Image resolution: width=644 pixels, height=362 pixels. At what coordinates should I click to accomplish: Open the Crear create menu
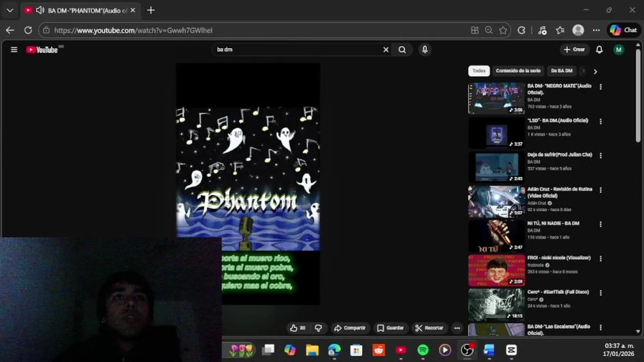574,50
